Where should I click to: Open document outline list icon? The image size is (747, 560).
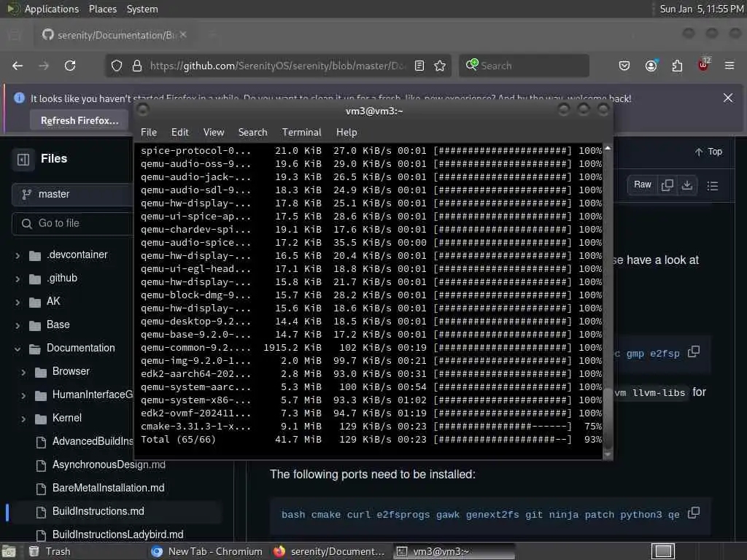713,186
